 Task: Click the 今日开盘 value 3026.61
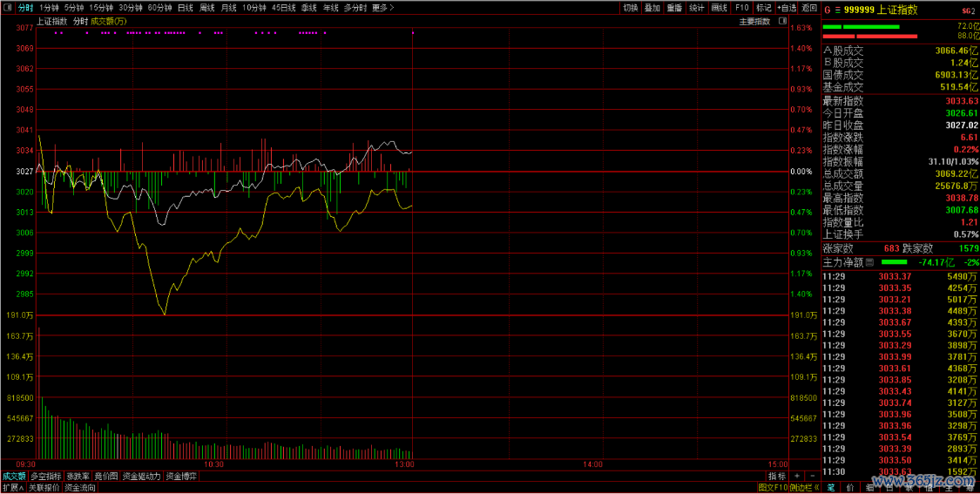coord(961,113)
